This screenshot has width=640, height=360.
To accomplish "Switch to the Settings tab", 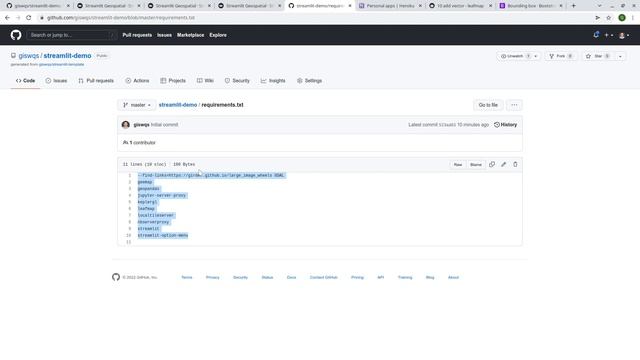I will point(309,81).
